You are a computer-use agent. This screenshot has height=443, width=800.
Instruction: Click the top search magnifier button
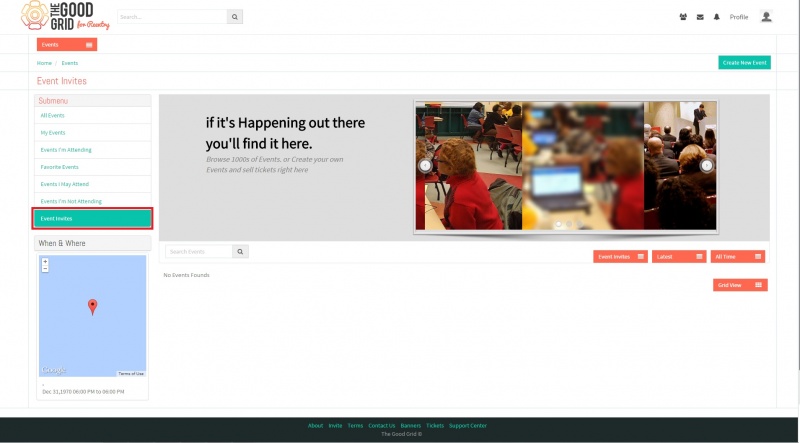[x=235, y=17]
